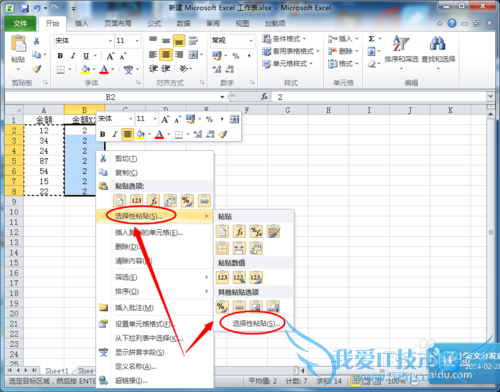
Task: Open the Conditional Formatting dropdown
Action: point(284,39)
